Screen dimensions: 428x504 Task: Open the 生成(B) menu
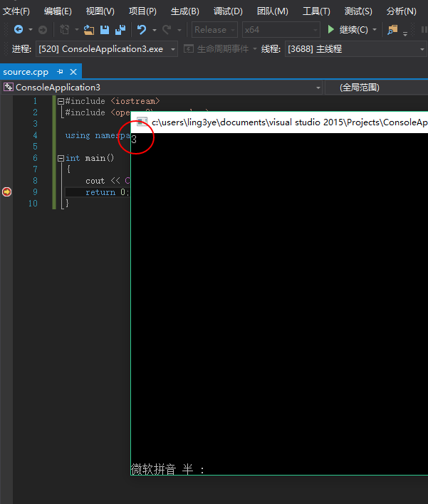185,11
